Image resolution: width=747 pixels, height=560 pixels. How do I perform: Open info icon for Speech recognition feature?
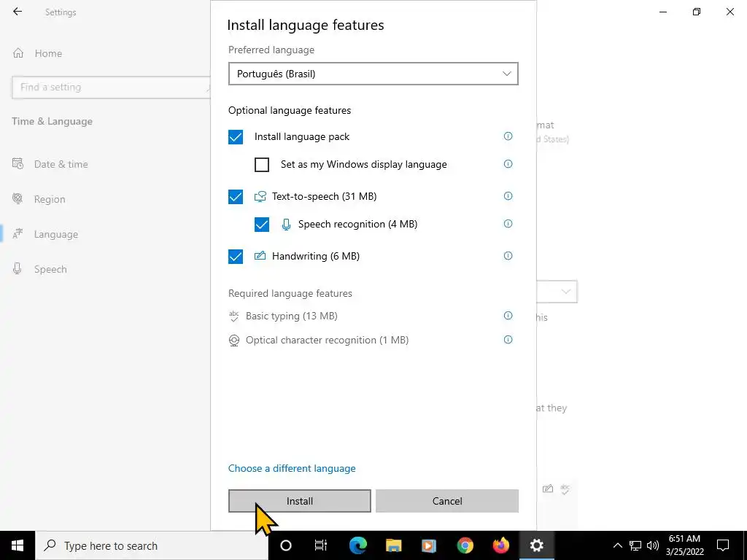click(508, 223)
